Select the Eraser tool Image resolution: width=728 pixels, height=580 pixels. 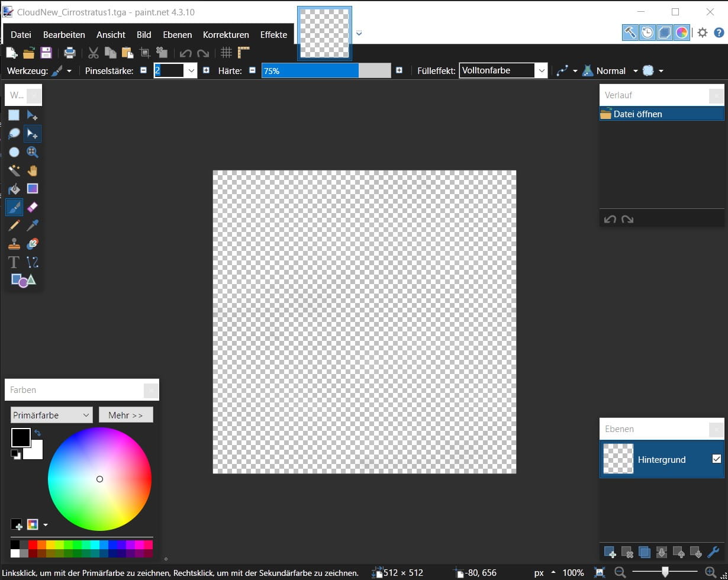tap(33, 207)
